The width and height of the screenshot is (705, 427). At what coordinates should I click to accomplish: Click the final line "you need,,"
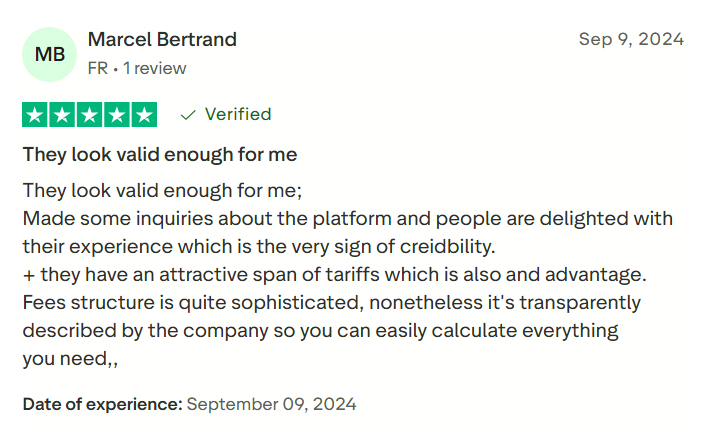click(70, 358)
